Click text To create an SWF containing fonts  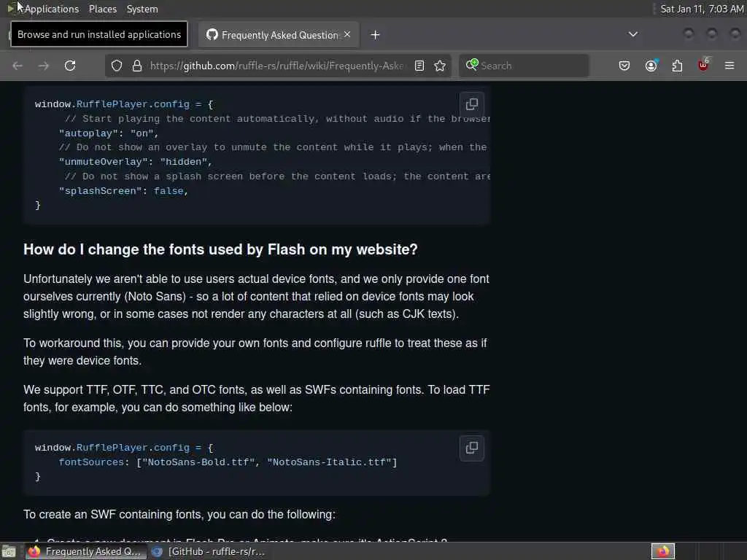(x=179, y=515)
